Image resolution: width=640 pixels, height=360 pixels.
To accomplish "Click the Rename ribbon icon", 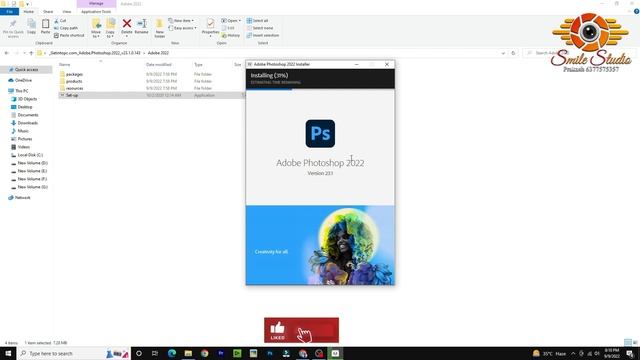I will point(142,26).
